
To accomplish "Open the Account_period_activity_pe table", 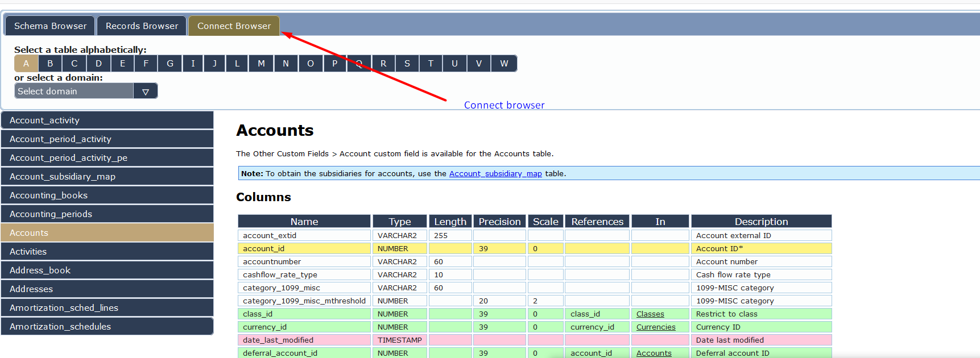I will tap(107, 157).
